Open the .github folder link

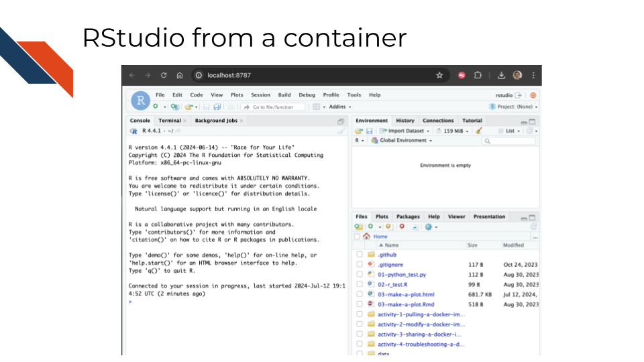point(387,255)
